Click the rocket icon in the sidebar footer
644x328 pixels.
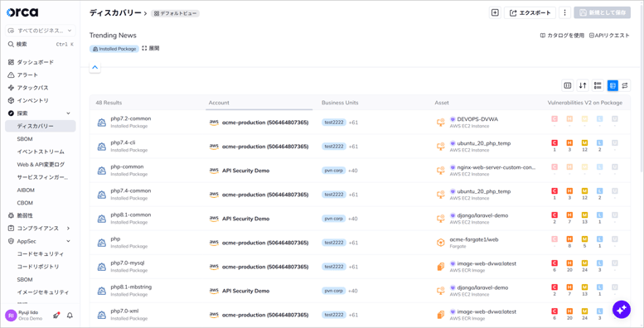[x=56, y=316]
